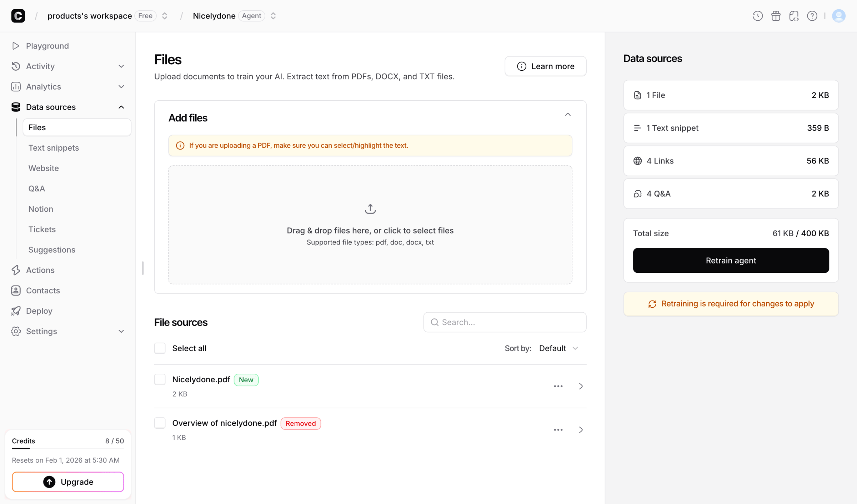The height and width of the screenshot is (504, 857).
Task: Click the drag & drop file upload area
Action: coord(370,225)
